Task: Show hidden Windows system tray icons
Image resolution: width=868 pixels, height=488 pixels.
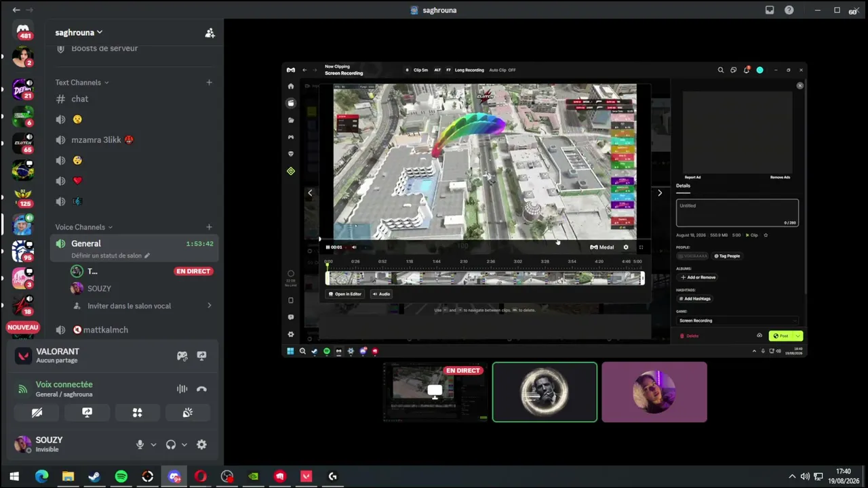Action: click(791, 476)
